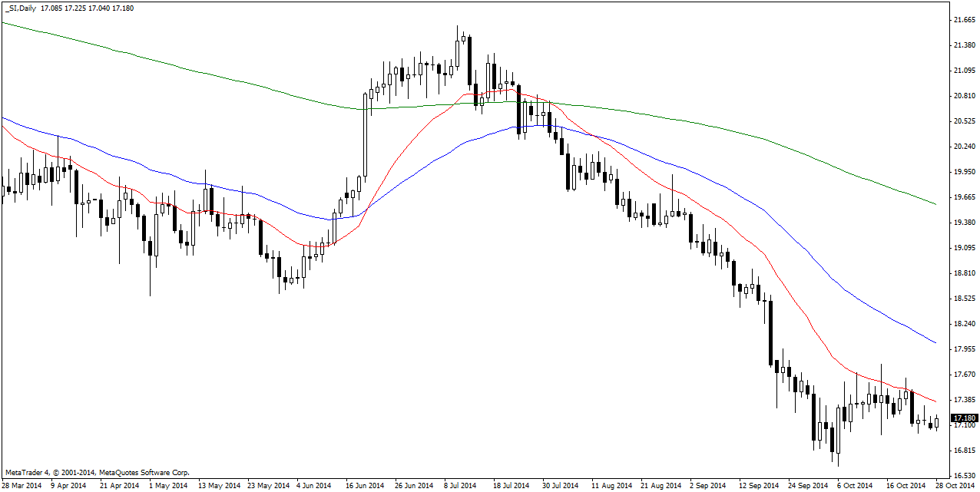Select the 12 Sep 2014 date label

point(757,486)
